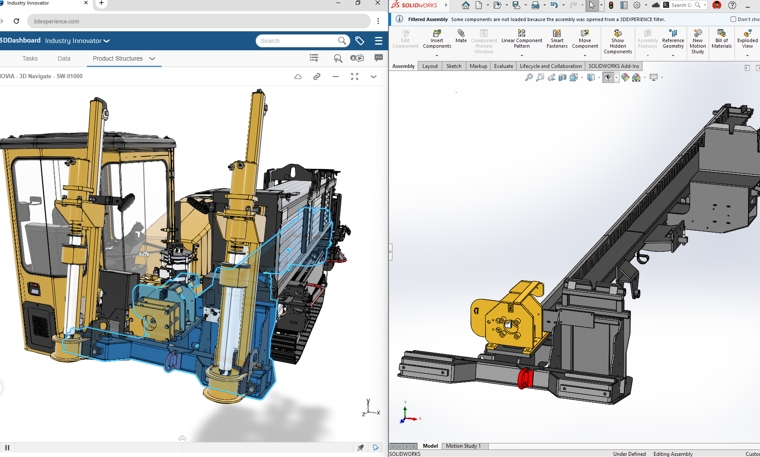Switch to the Evaluate tab

503,66
